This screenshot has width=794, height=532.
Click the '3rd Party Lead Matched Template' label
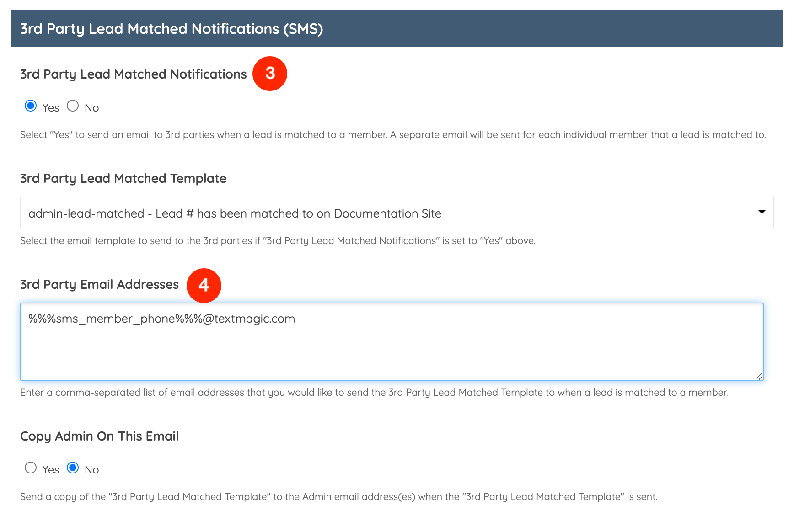(123, 179)
